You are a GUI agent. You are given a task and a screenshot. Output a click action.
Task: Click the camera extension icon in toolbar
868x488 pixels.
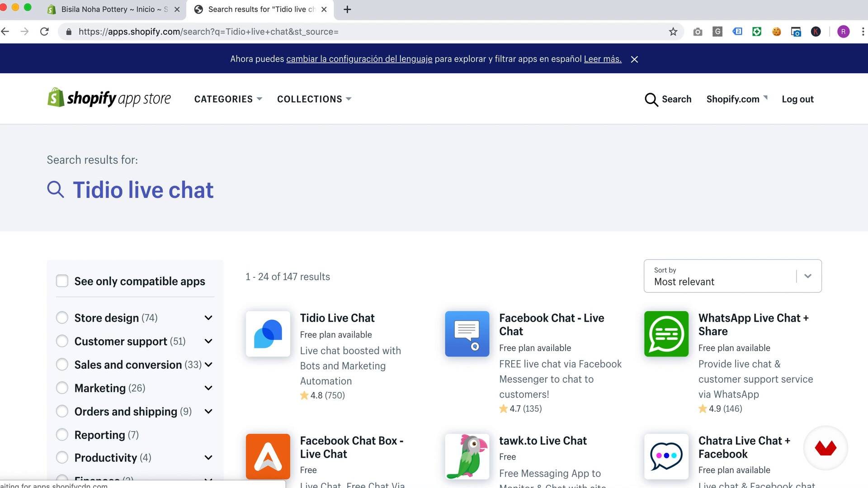tap(698, 32)
